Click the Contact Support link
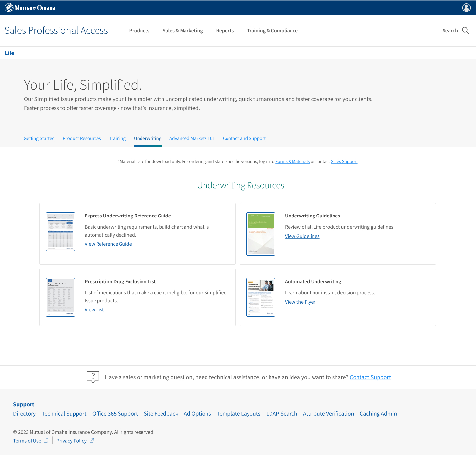This screenshot has height=455, width=476. point(370,377)
